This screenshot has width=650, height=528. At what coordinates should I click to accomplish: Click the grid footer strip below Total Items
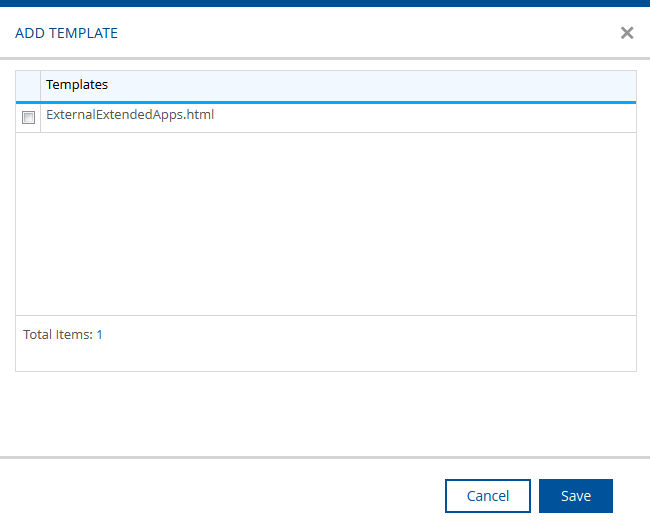[325, 359]
